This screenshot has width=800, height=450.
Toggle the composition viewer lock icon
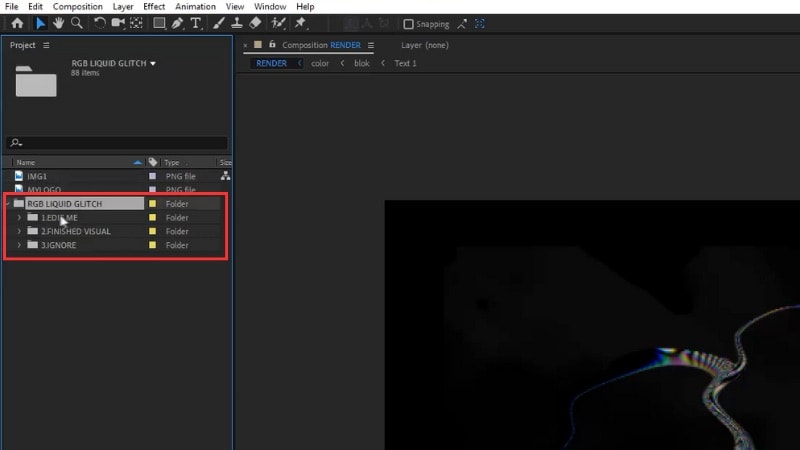[x=272, y=44]
